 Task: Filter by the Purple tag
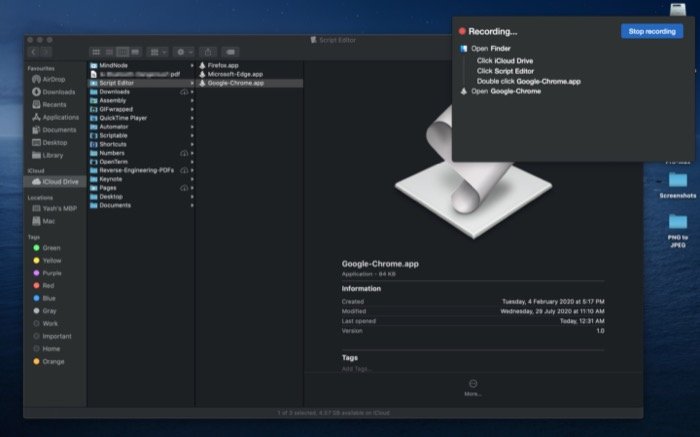(47, 273)
